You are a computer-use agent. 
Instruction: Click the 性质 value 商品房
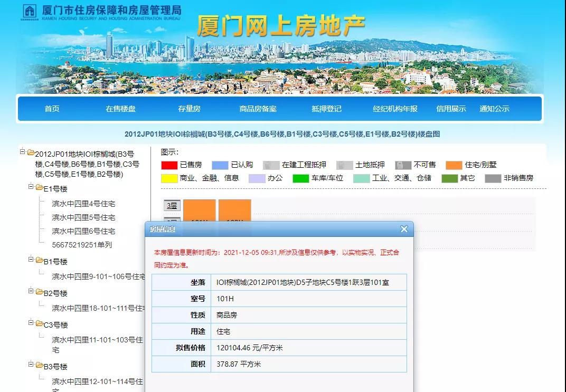(227, 315)
